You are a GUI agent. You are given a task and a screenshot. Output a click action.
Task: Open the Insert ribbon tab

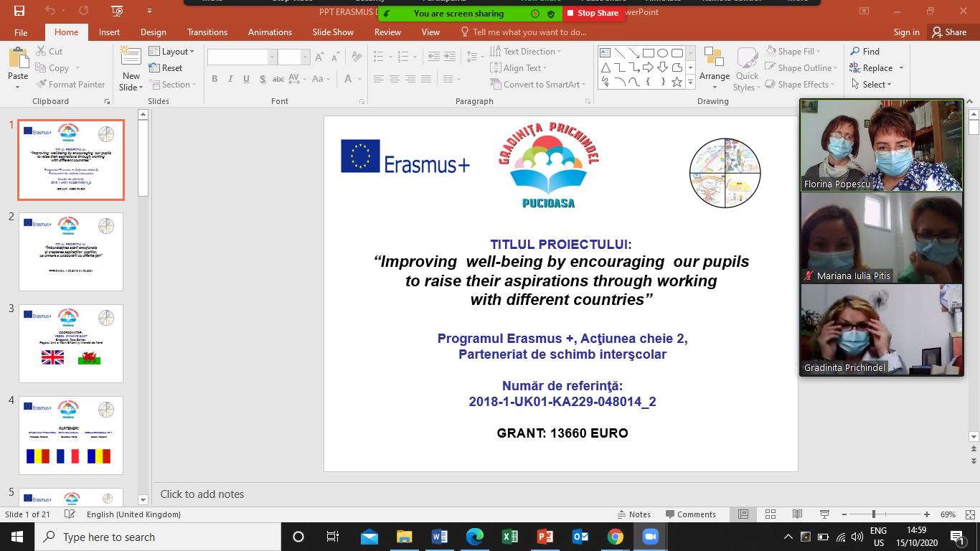point(109,32)
